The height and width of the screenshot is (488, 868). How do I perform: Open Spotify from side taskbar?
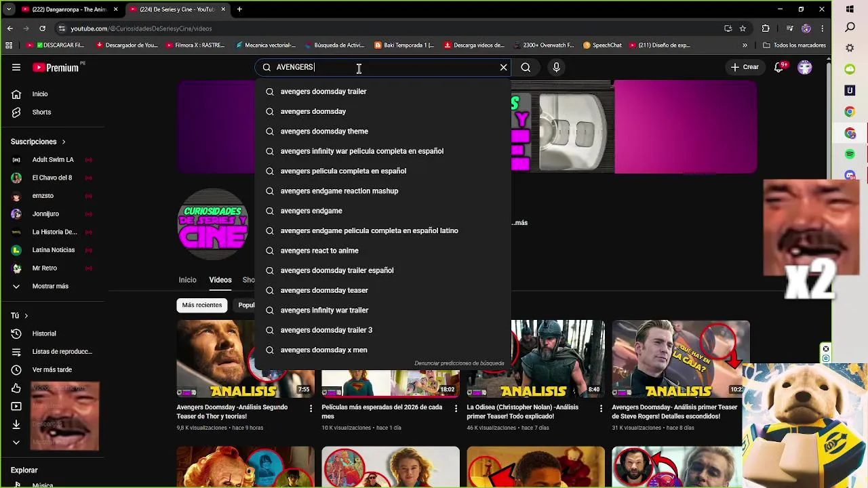(850, 155)
